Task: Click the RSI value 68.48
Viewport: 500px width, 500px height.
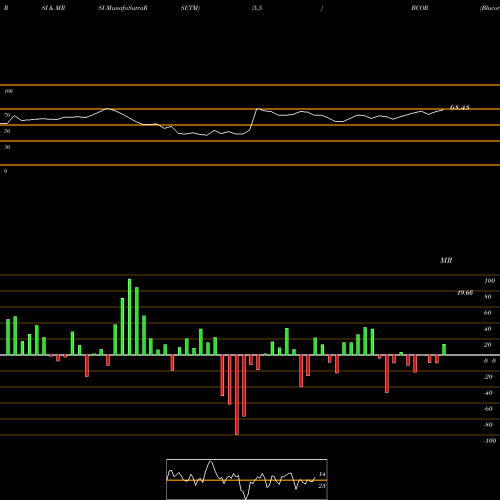Action: (460, 107)
